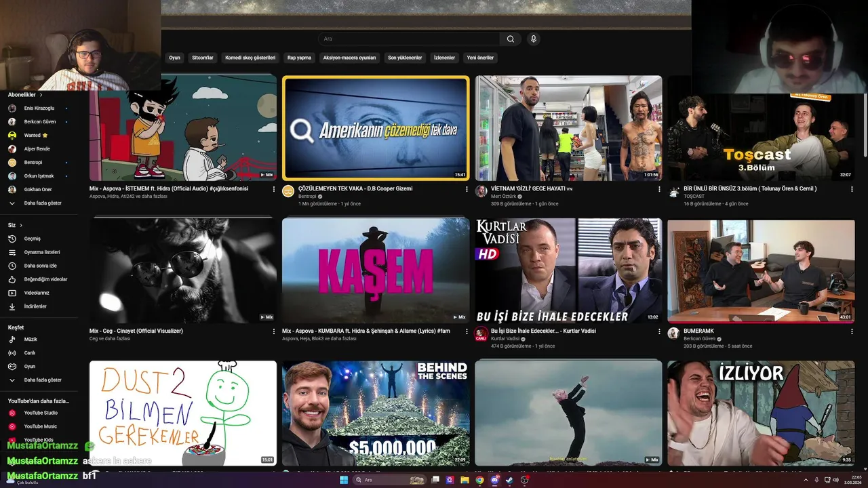Open Berkcan Güven subscription in sidebar
This screenshot has width=868, height=488.
[x=39, y=121]
